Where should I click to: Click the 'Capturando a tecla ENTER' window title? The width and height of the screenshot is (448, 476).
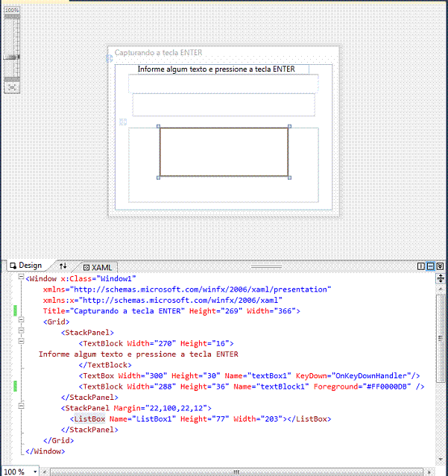pos(158,52)
